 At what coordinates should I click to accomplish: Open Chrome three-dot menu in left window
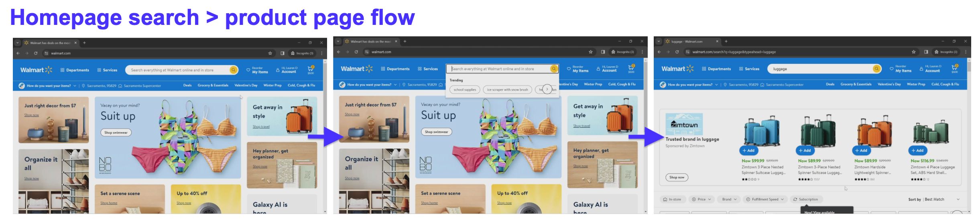click(321, 53)
